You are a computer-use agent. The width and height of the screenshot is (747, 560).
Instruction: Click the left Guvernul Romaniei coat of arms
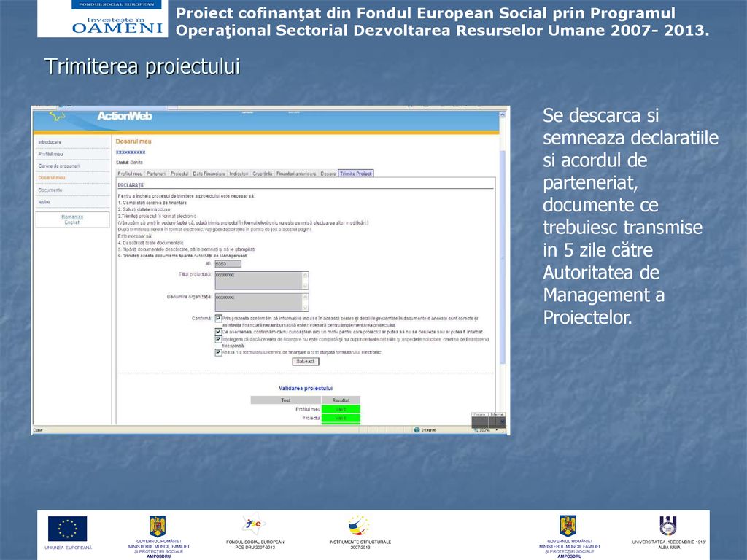coord(158,526)
